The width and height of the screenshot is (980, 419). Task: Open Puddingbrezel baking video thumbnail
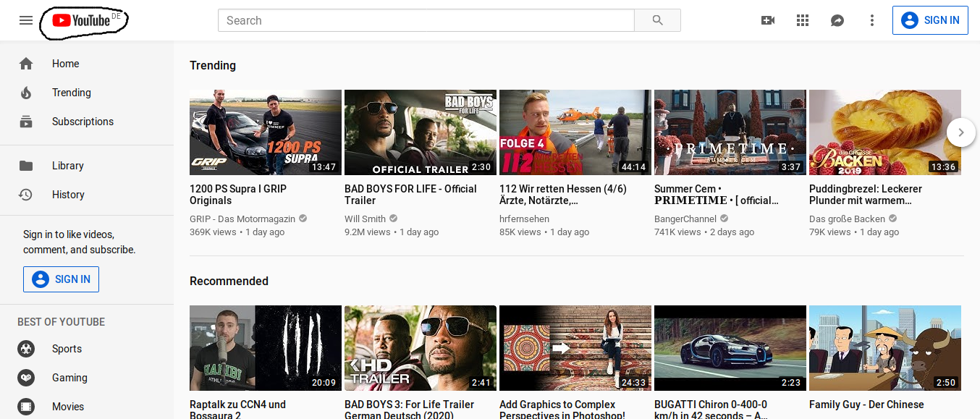885,132
